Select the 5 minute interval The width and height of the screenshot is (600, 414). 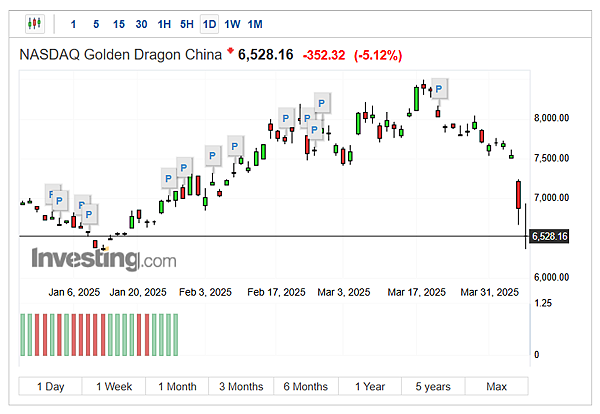tap(96, 24)
